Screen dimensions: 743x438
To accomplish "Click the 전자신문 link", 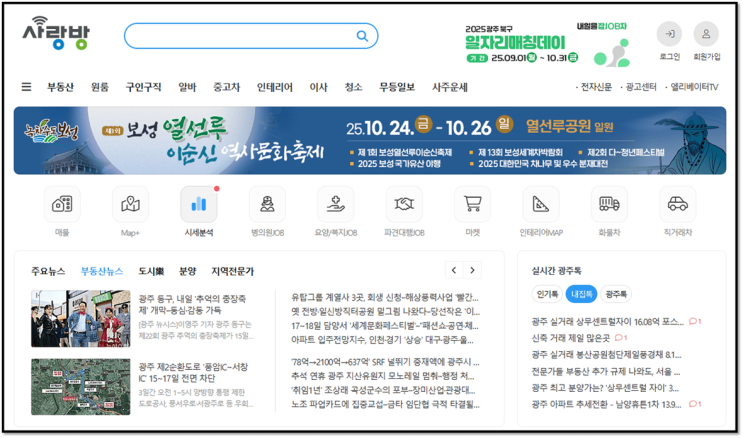I will click(x=596, y=87).
